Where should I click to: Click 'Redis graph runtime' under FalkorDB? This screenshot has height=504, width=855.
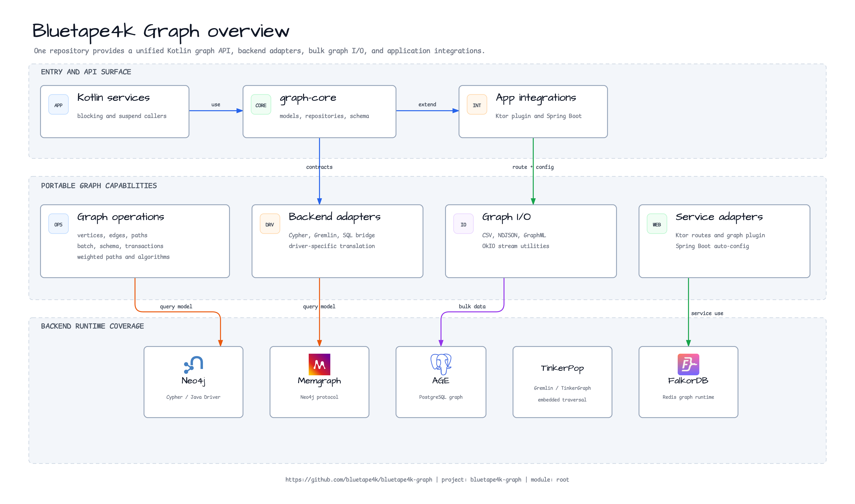point(688,397)
